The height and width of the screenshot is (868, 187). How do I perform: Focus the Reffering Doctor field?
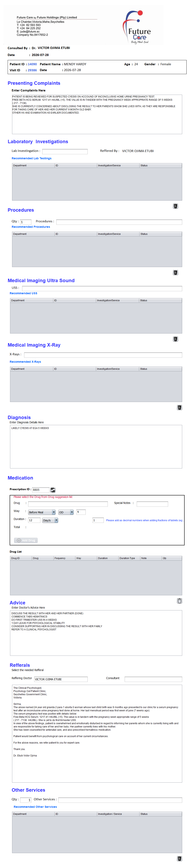pyautogui.click(x=61, y=679)
